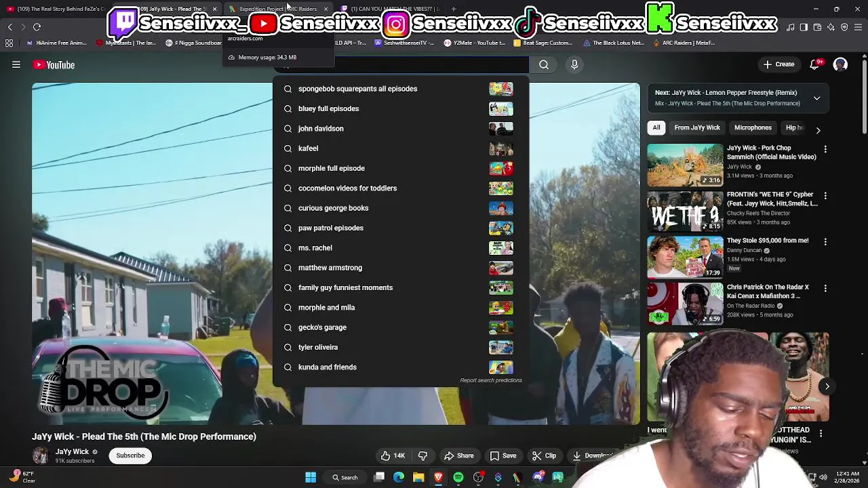Screen dimensions: 868x488
Task: Switch to the Expedition Project ARC Raiders tab
Action: point(277,9)
